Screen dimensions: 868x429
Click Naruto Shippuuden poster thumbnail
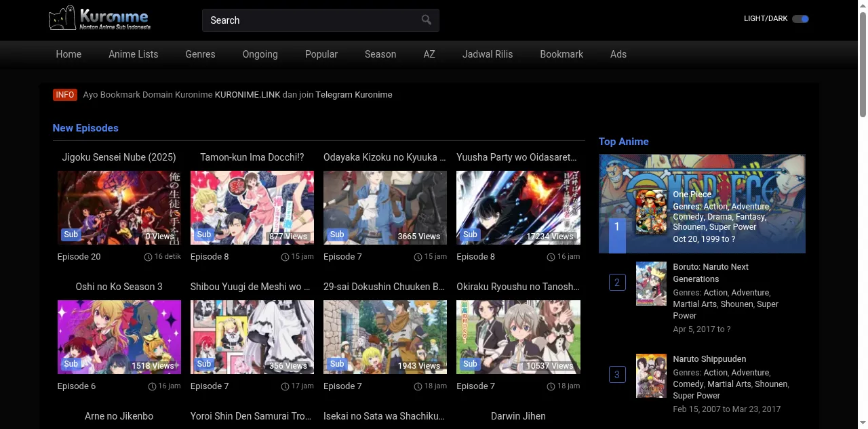coord(651,375)
